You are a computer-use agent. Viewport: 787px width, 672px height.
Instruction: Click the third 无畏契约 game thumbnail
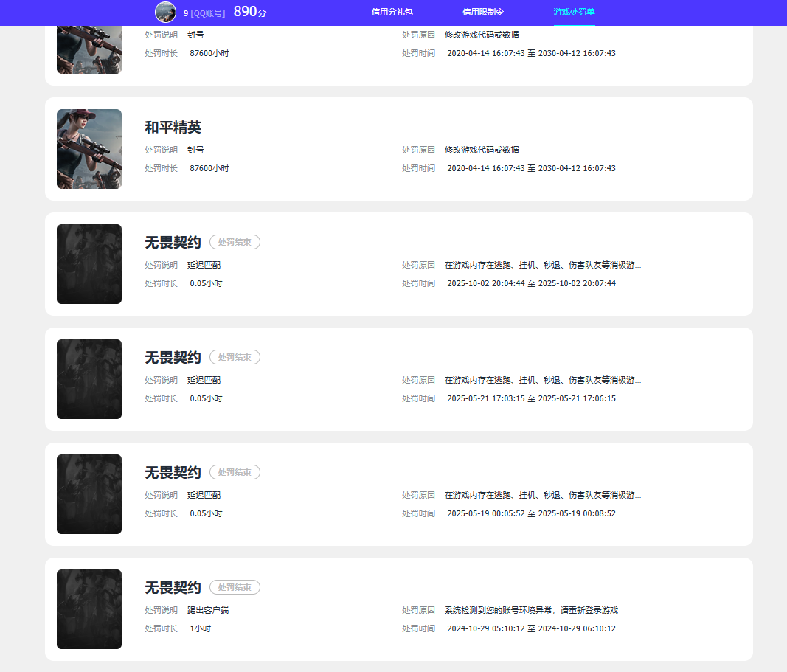tap(89, 494)
